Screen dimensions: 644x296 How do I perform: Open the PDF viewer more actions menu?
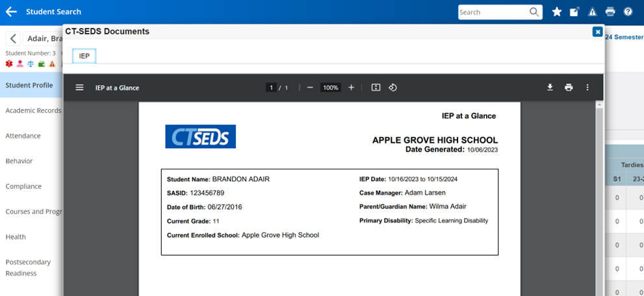click(587, 88)
